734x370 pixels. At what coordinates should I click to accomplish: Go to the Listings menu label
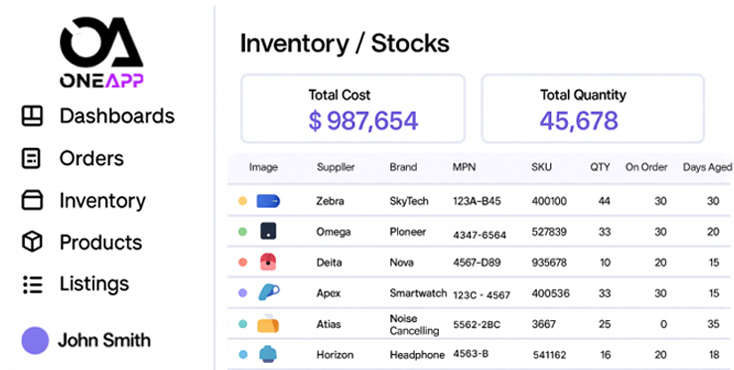[94, 284]
